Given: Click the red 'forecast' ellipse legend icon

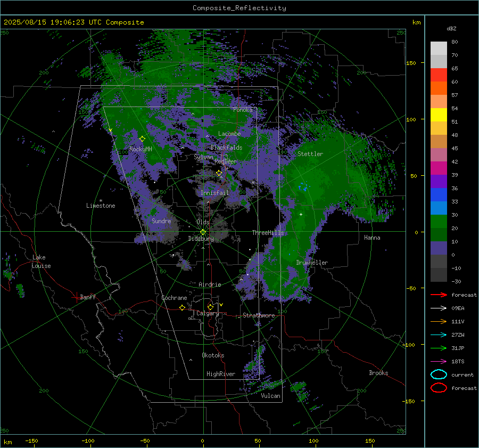Looking at the screenshot, I should pos(439,388).
